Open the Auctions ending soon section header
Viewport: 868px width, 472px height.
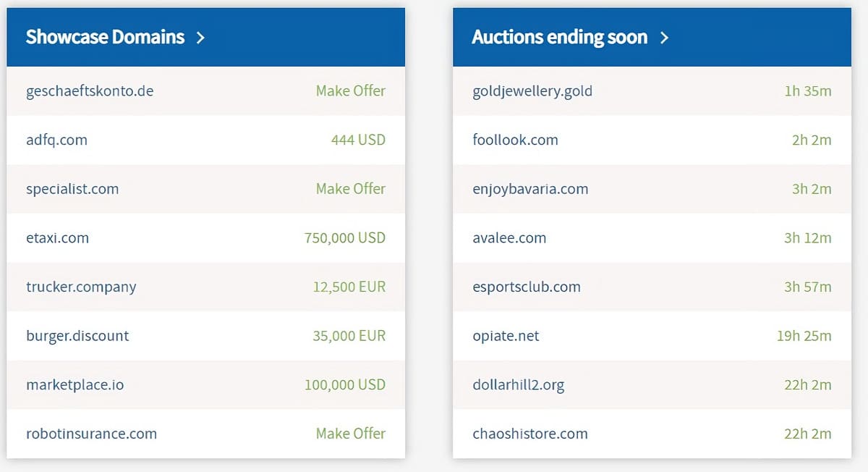click(x=557, y=37)
